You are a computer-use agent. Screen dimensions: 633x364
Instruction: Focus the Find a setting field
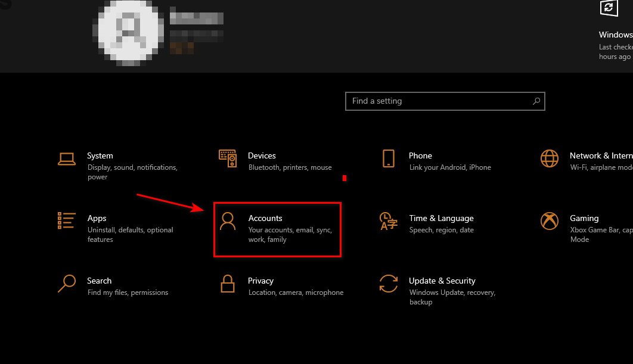445,101
